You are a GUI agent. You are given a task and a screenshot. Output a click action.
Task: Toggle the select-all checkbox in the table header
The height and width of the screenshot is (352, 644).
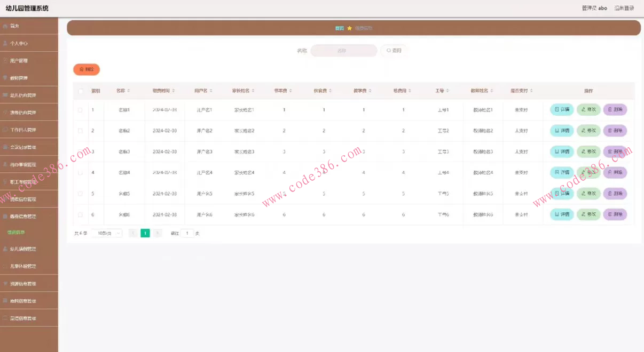(x=81, y=91)
